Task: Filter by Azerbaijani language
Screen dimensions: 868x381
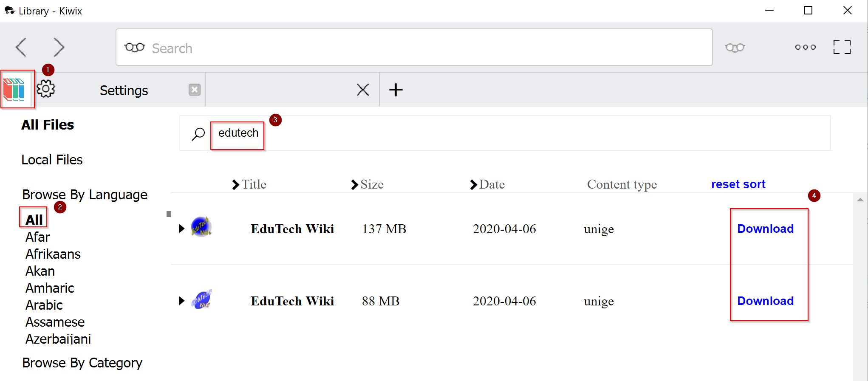Action: (58, 339)
